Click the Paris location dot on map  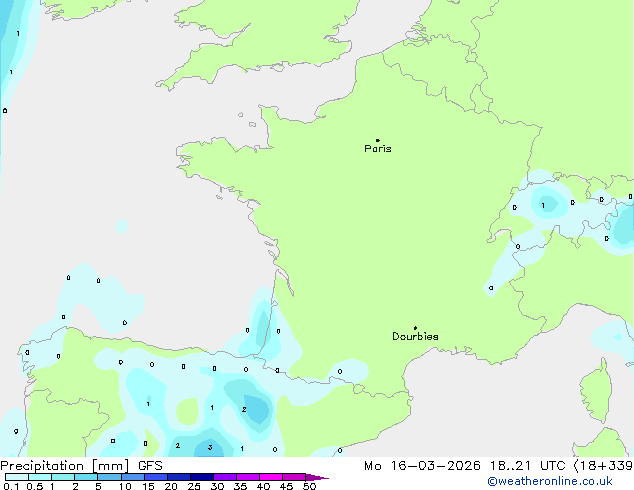(378, 140)
